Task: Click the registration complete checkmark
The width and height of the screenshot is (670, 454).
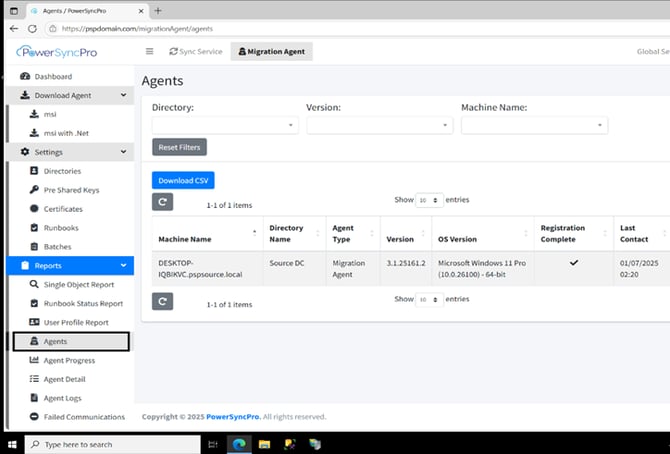Action: point(574,262)
